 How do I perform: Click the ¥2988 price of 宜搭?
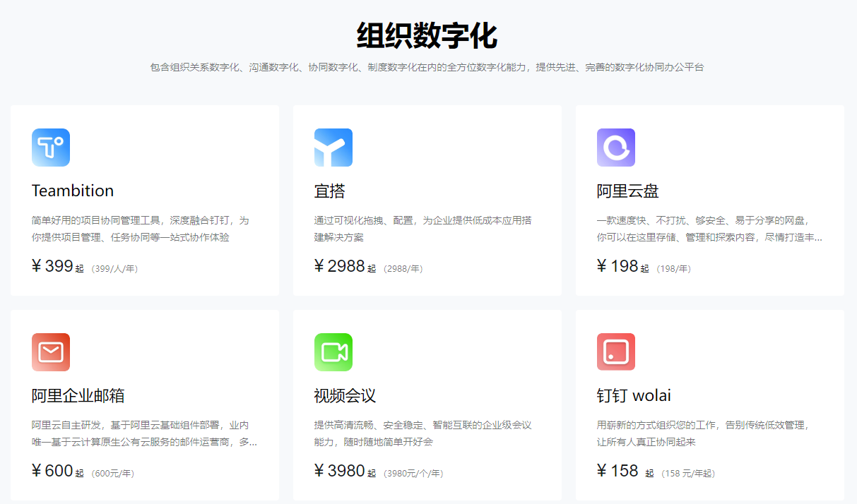click(341, 266)
